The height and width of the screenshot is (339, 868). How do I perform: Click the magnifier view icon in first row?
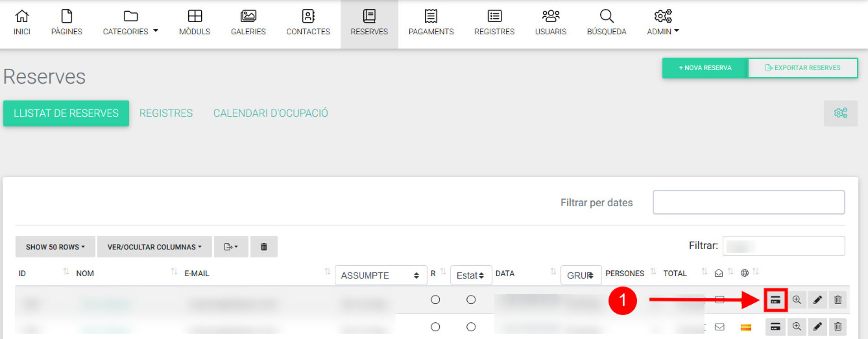[x=797, y=300]
